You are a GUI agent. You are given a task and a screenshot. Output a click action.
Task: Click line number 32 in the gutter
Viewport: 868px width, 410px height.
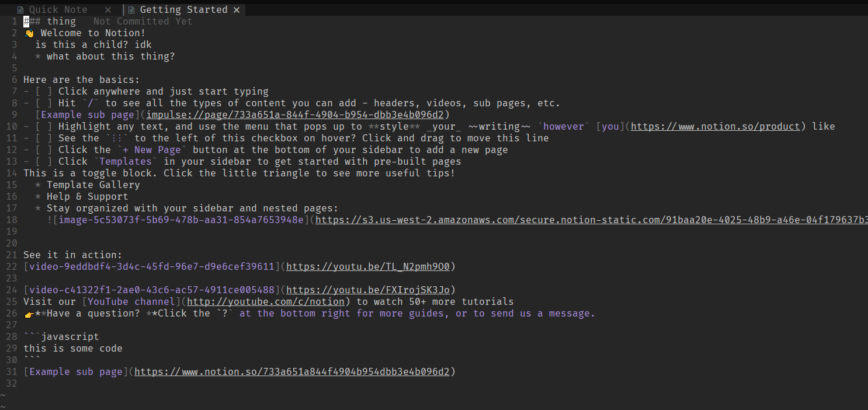[12, 384]
